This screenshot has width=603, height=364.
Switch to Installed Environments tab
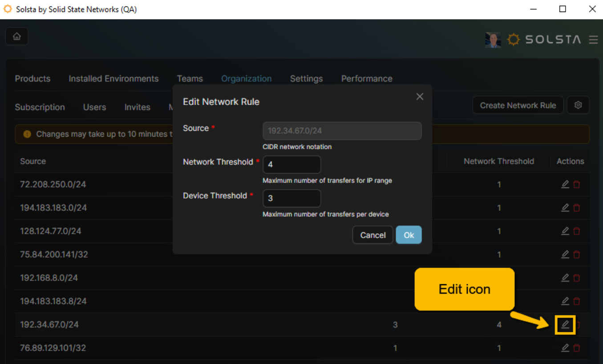click(x=113, y=79)
